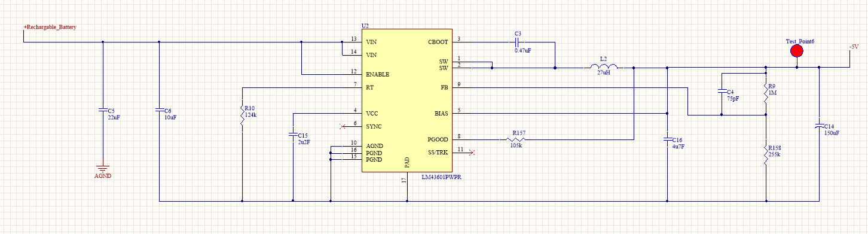The width and height of the screenshot is (868, 234).
Task: Click the -5V power port label
Action: (x=853, y=47)
